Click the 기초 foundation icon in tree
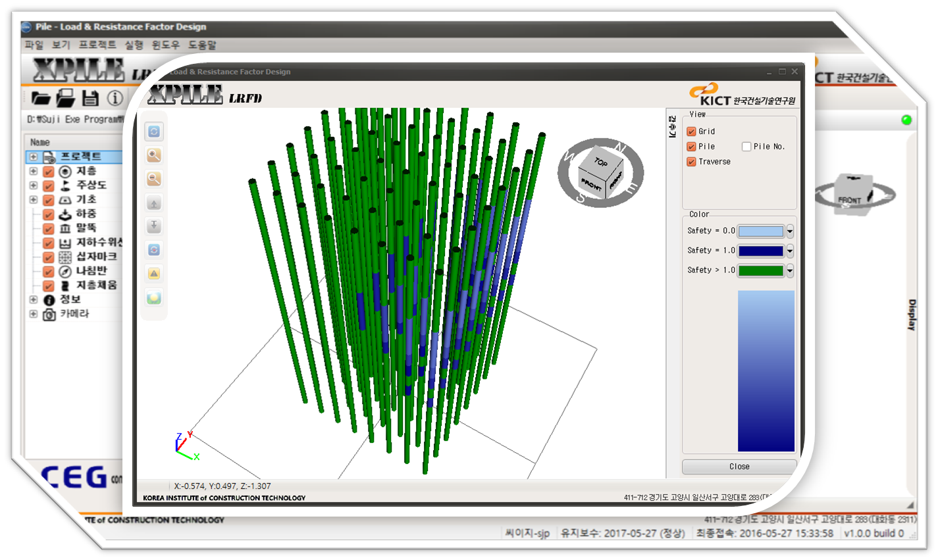Image resolution: width=938 pixels, height=560 pixels. [65, 200]
